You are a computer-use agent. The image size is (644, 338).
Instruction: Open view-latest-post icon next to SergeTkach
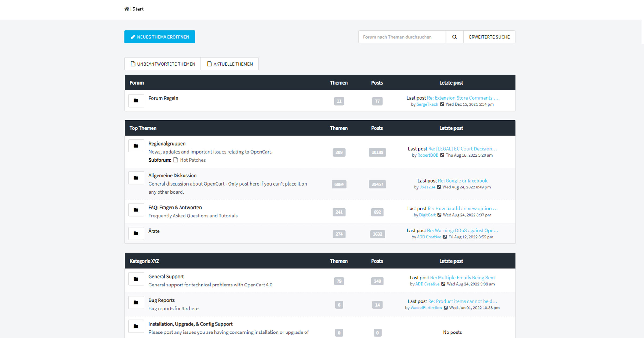pos(442,104)
